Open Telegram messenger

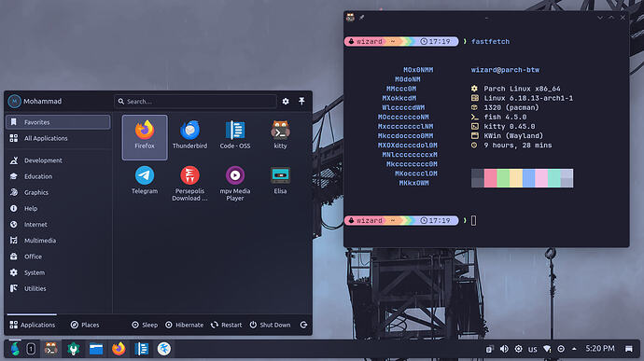[x=145, y=180]
